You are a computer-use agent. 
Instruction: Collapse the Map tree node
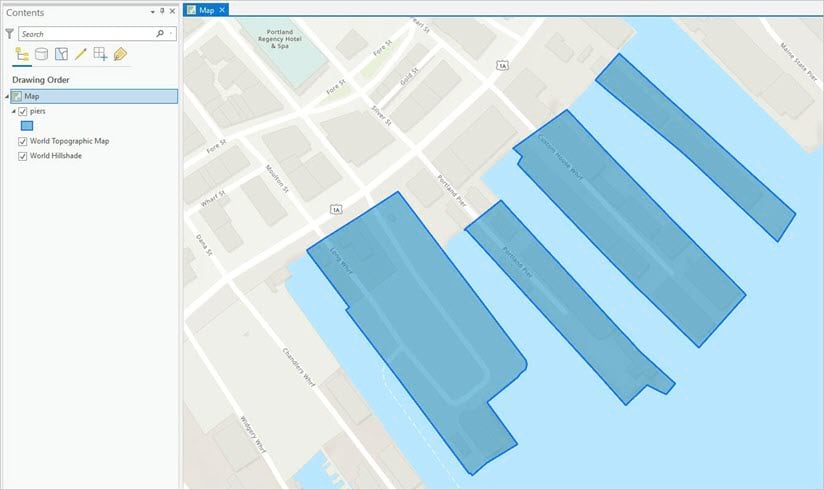coord(7,96)
